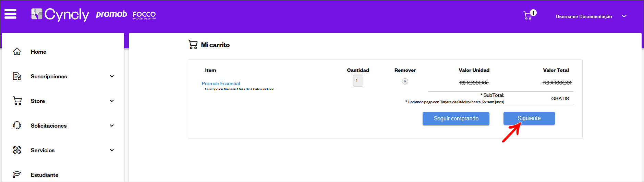Expand the Suscripciones chevron
Screen dimensions: 644x182
point(112,76)
